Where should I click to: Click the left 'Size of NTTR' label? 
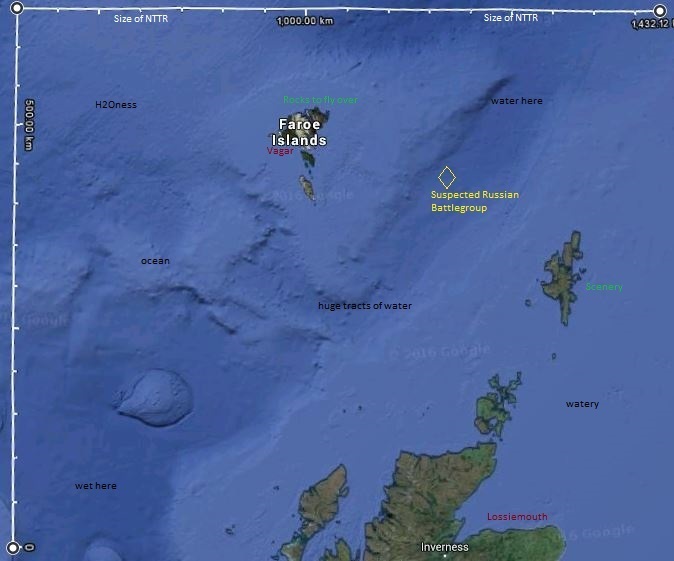point(141,18)
